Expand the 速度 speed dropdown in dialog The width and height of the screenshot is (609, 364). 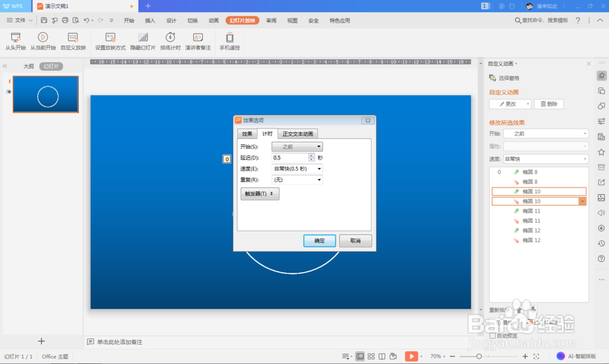point(318,169)
